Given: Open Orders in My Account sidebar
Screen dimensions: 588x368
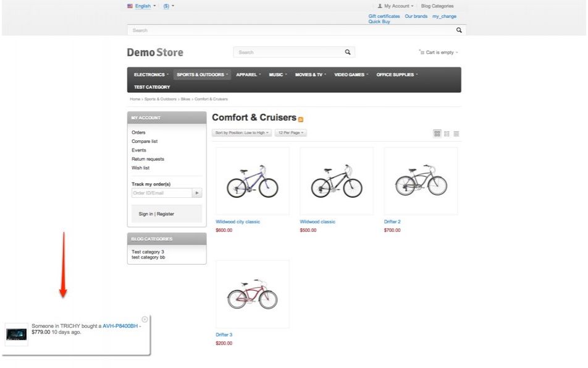Looking at the screenshot, I should click(138, 132).
